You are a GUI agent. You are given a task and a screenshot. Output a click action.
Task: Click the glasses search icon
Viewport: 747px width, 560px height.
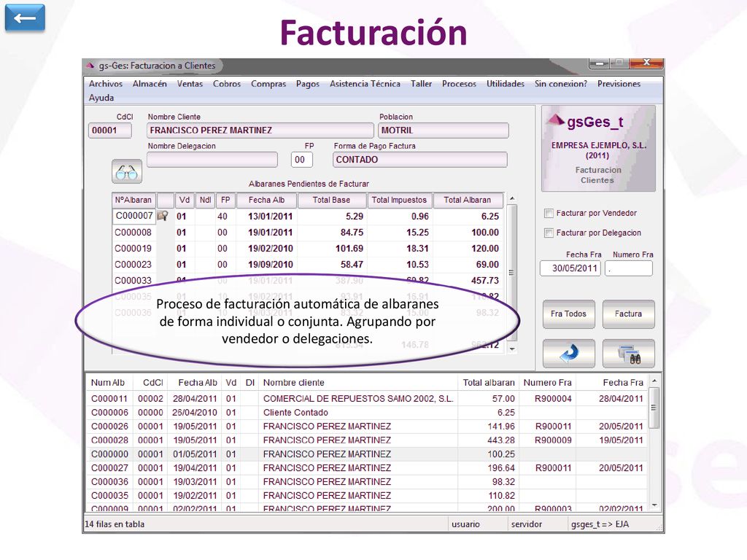coord(127,171)
